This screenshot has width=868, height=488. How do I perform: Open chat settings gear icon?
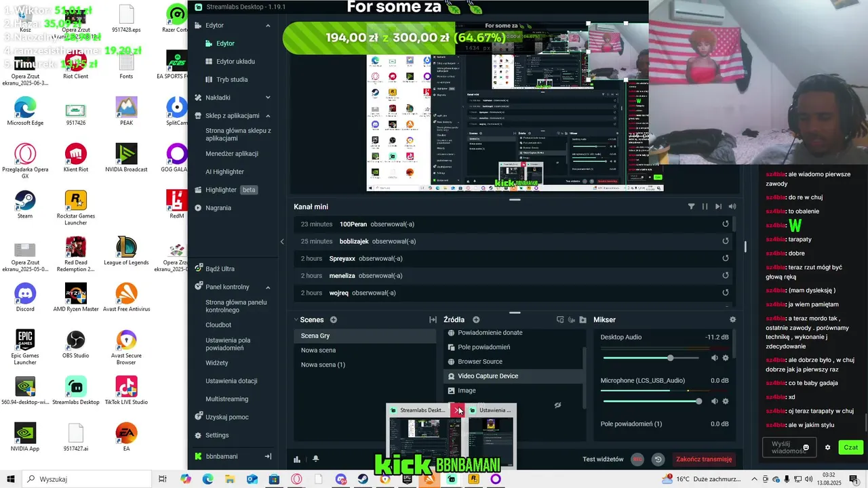tap(827, 447)
